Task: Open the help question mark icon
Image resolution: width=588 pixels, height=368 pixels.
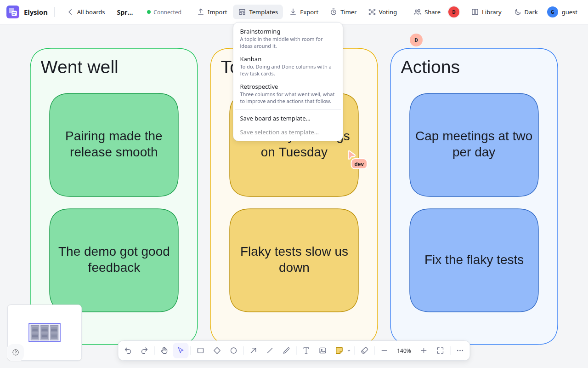Action: [x=16, y=352]
